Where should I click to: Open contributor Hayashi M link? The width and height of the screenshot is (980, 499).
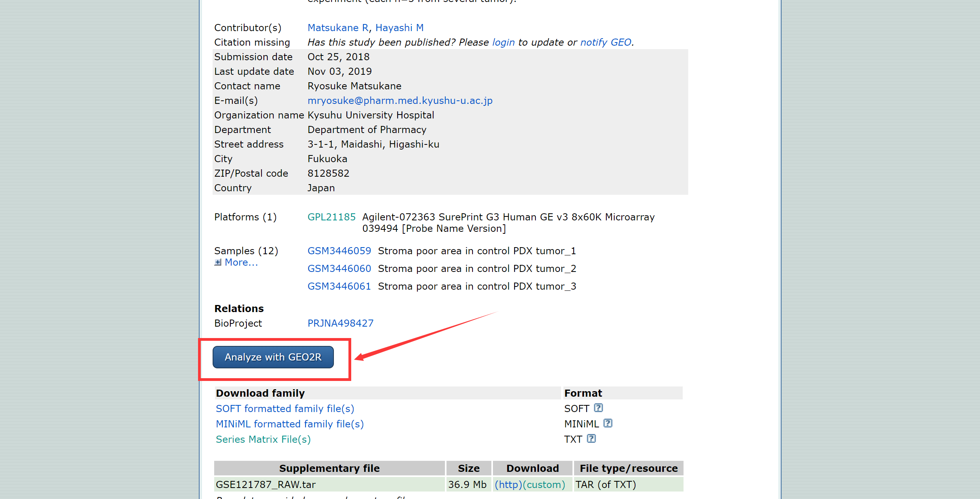click(x=399, y=28)
